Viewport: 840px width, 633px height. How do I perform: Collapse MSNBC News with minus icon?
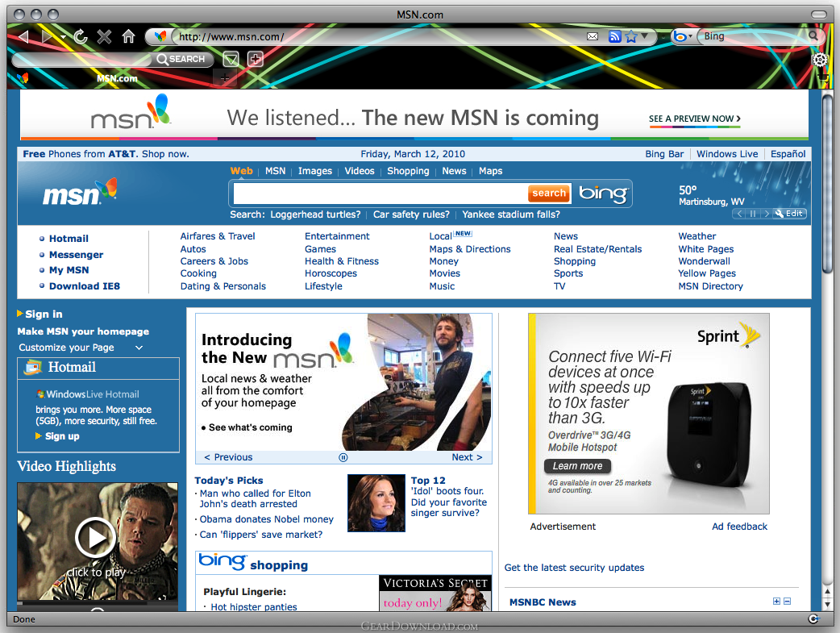[x=787, y=602]
